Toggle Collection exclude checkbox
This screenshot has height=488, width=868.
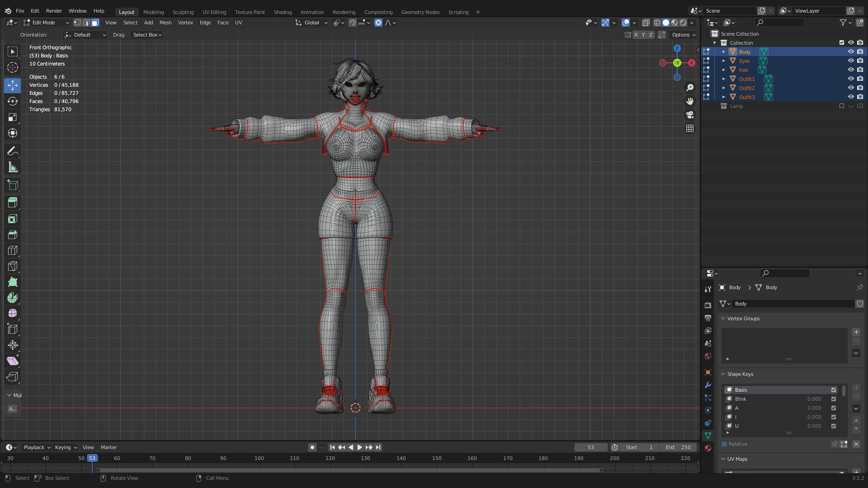(842, 42)
